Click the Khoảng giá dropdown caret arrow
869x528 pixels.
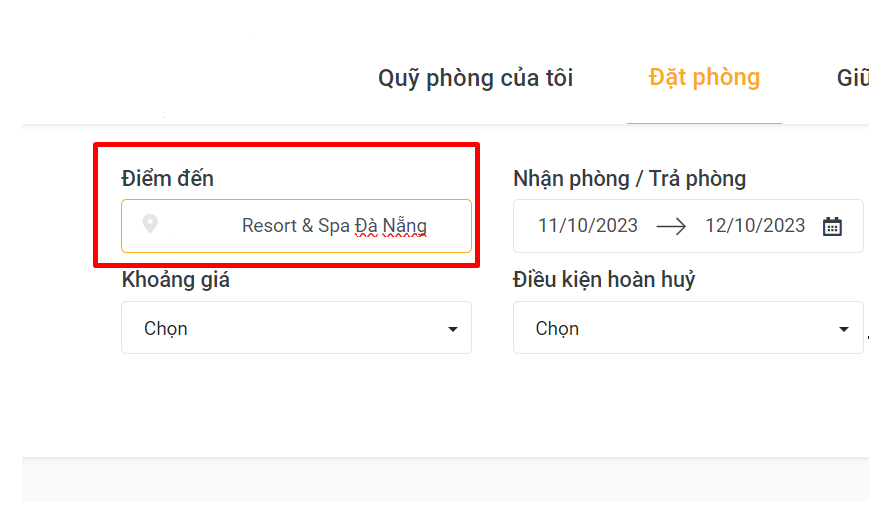[x=453, y=329]
